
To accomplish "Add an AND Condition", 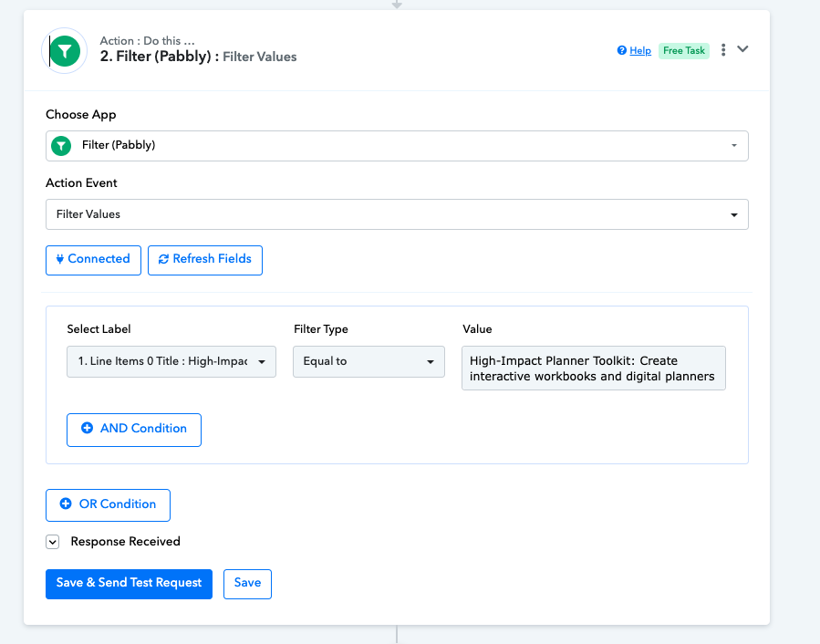I will 134,430.
